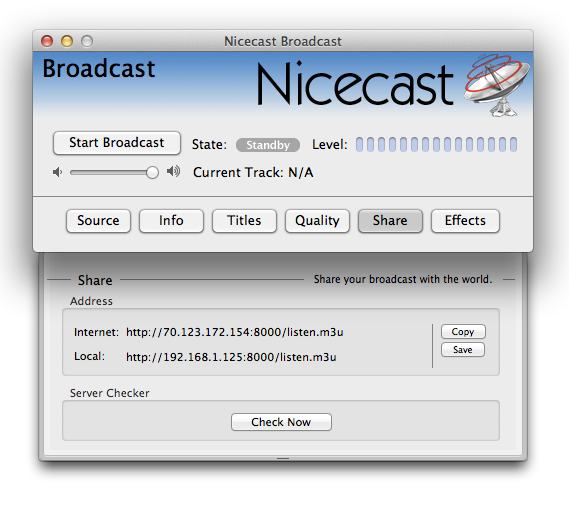Click the Standby state indicator

268,145
